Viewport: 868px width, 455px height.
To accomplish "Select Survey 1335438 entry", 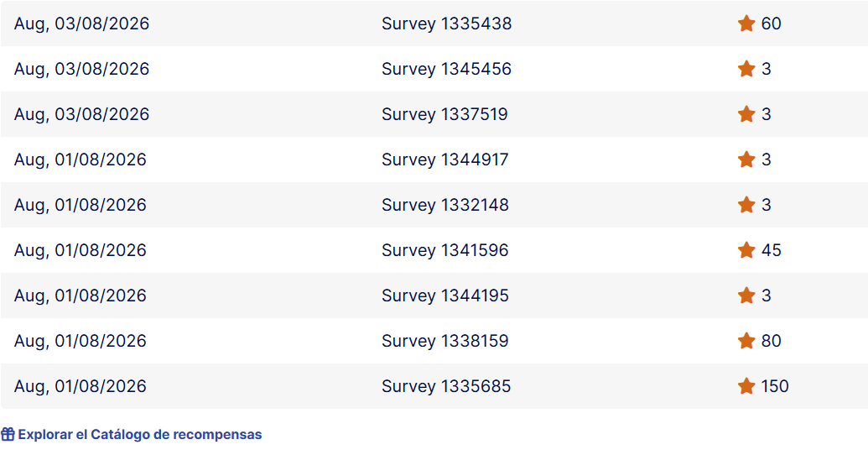I will (x=446, y=24).
